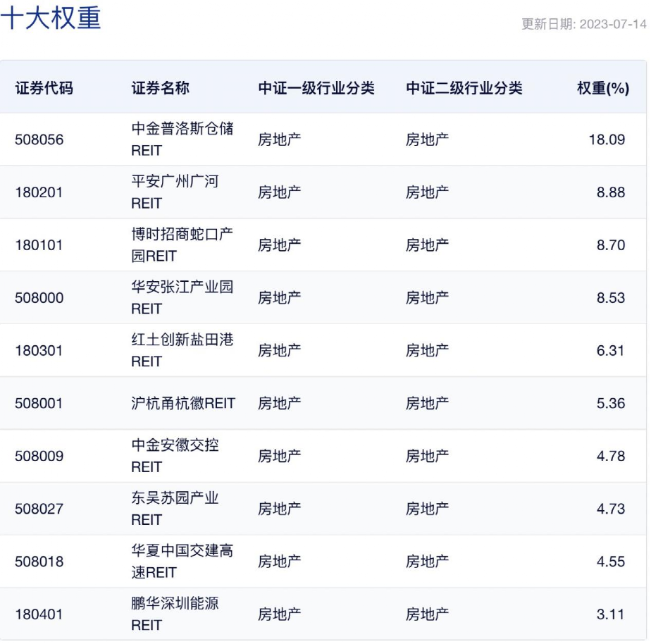Click the 权重(%) column header
Screen dimensions: 651x644
(603, 88)
